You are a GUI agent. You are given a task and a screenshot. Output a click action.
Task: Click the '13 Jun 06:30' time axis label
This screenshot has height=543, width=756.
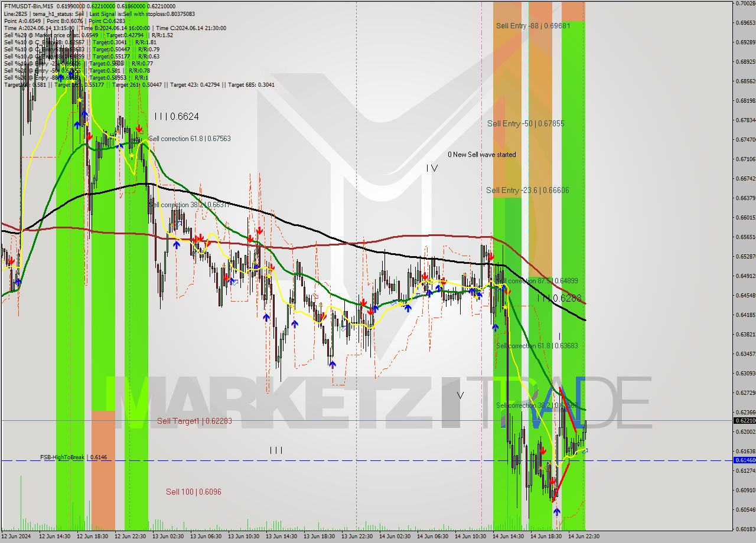tap(206, 537)
